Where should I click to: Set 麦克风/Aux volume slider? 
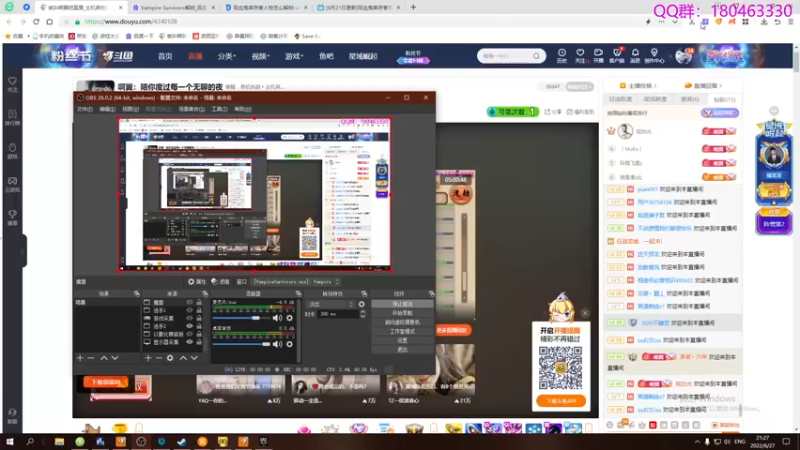click(241, 318)
